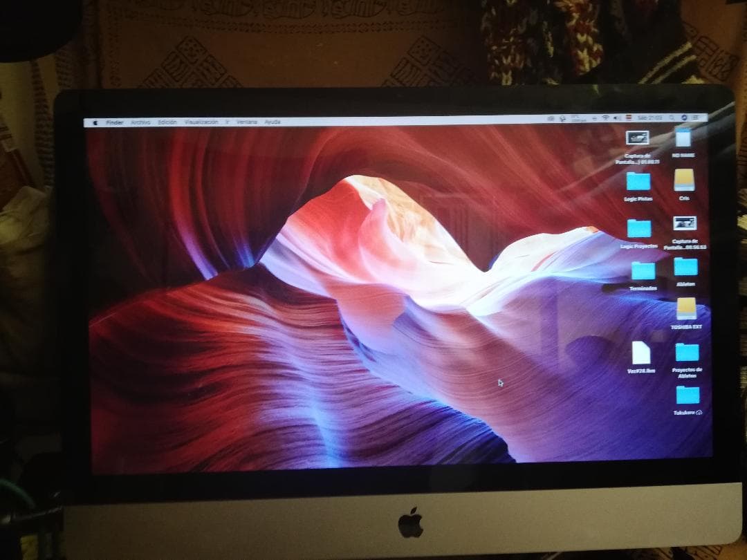Click the Apple logo menu

point(95,122)
